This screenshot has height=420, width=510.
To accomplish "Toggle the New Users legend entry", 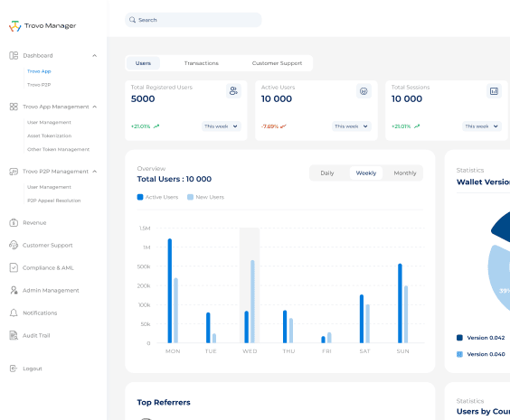I will pyautogui.click(x=205, y=197).
